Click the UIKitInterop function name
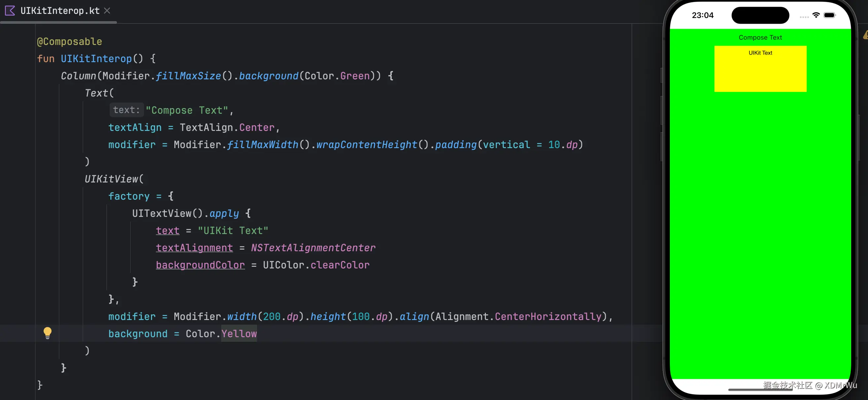 [96, 59]
